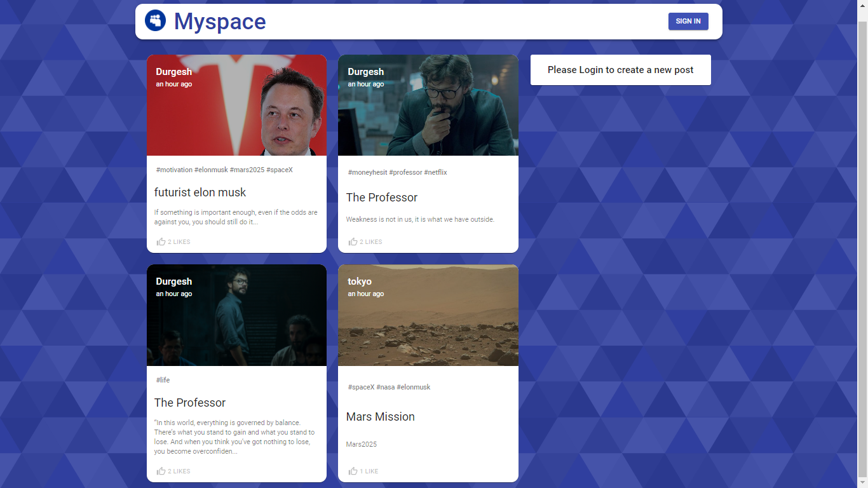Click the #spaceX #nasa #elonmusk tags
Screen dimensions: 868x488
coord(389,387)
